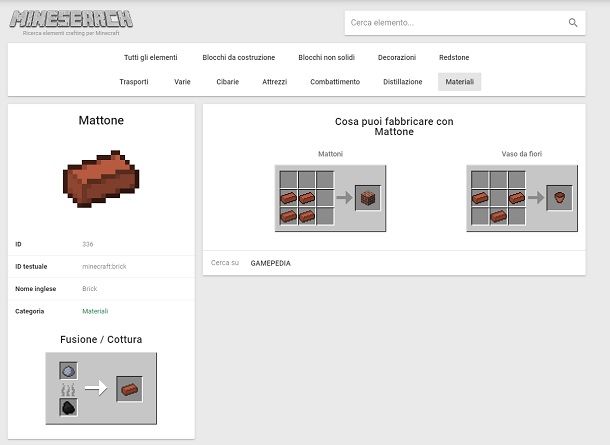Switch to the Attrezzi tab

[275, 82]
